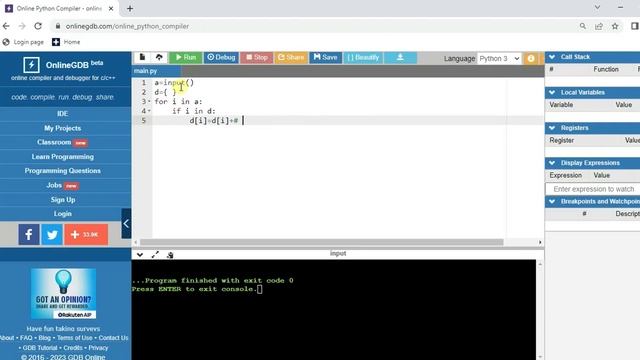This screenshot has height=360, width=640.
Task: Open the FAQ footer link
Action: (26, 338)
